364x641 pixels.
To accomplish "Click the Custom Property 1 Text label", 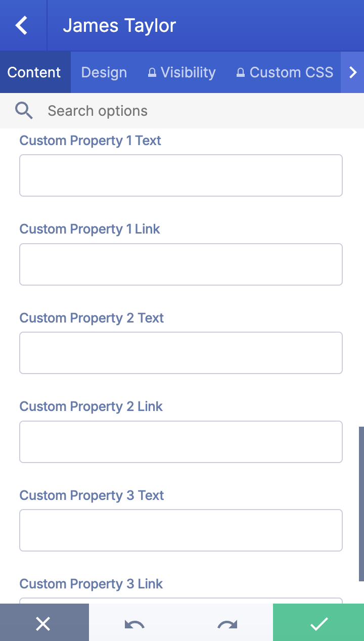I will pos(90,141).
